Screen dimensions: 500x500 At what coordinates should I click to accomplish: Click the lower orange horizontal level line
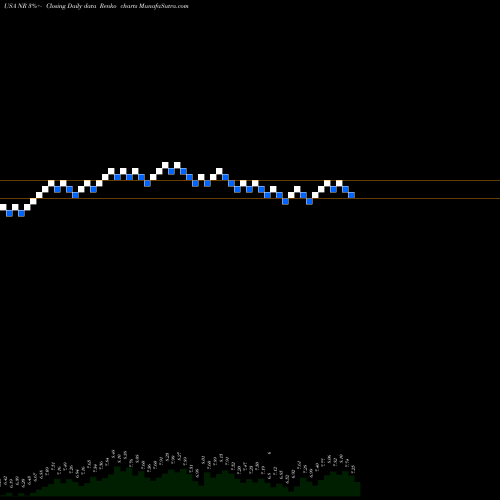pos(250,199)
